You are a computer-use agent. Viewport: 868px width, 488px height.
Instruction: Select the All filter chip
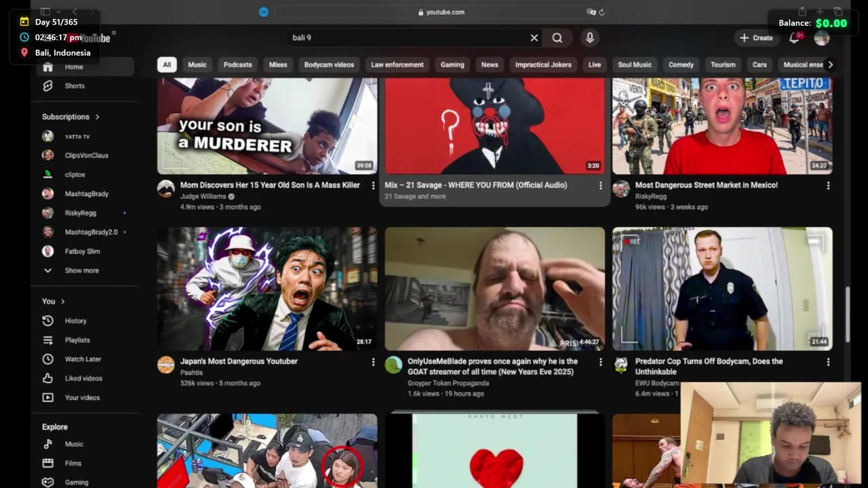(x=167, y=65)
